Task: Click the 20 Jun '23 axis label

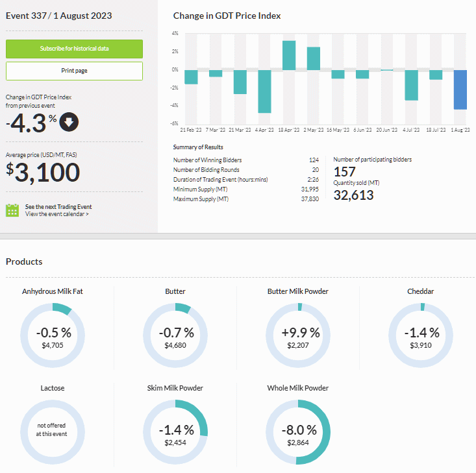Action: pyautogui.click(x=387, y=130)
